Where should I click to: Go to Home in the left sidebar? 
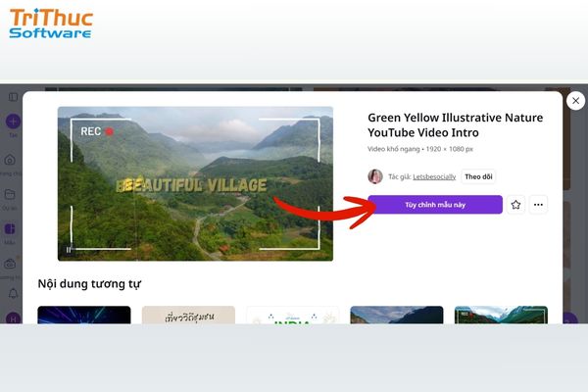point(10,160)
